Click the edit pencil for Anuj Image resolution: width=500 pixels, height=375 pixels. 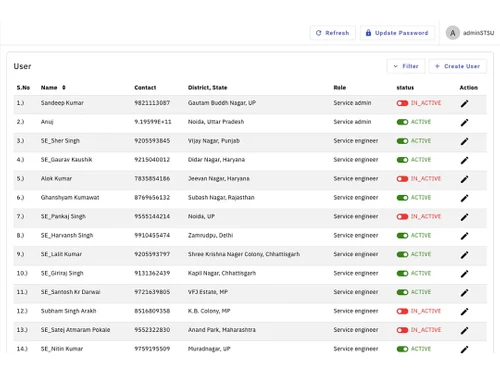(464, 123)
